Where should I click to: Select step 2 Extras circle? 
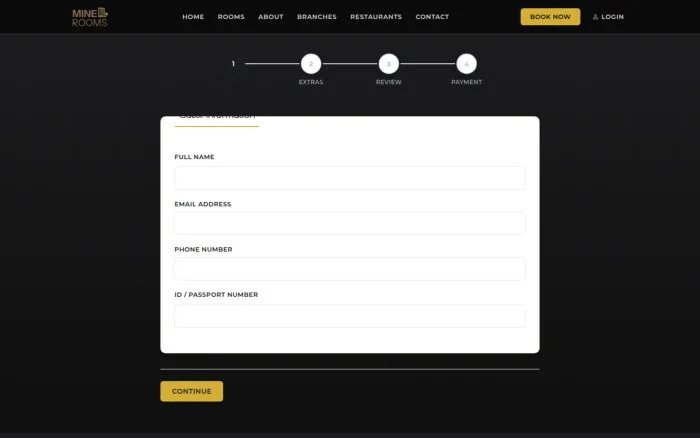coord(311,64)
